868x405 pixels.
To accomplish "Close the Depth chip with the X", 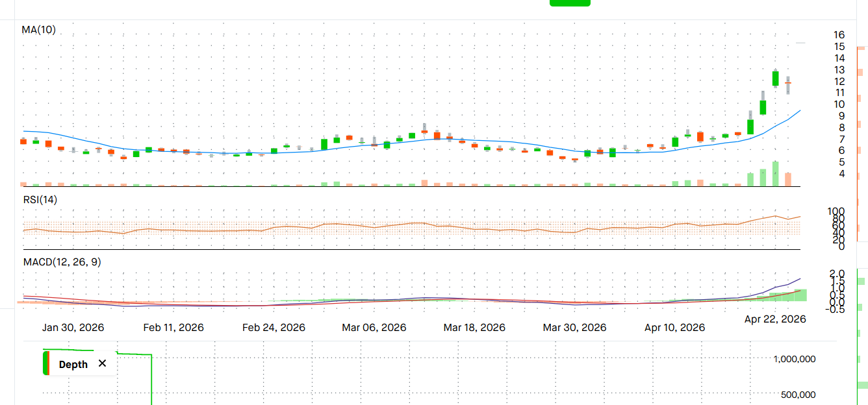I will tap(102, 363).
